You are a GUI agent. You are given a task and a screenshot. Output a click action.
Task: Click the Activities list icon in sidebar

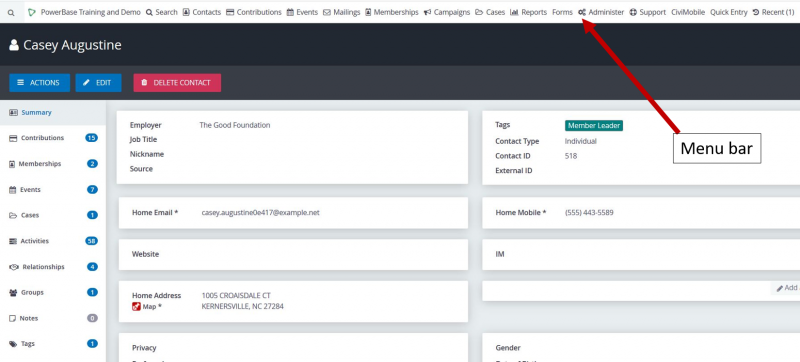tap(13, 241)
